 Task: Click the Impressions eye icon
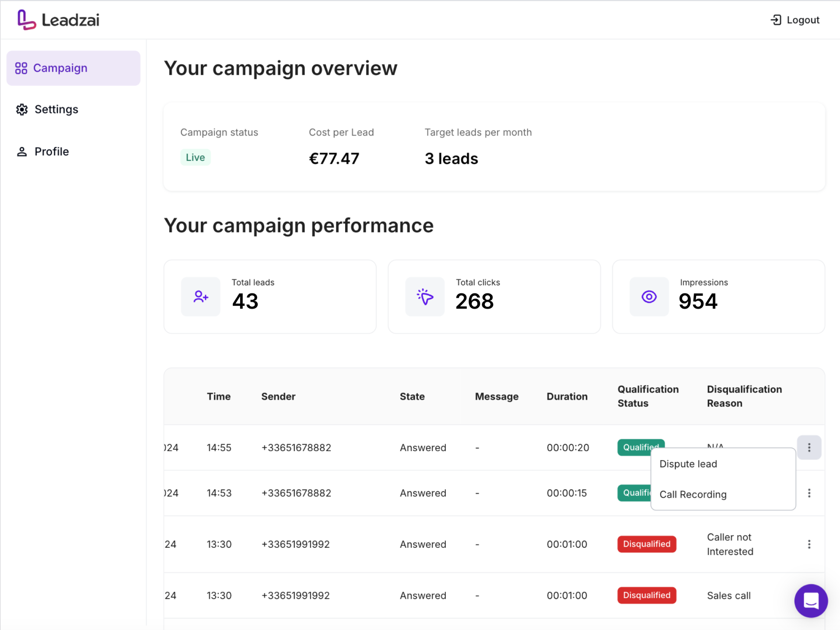click(x=649, y=297)
